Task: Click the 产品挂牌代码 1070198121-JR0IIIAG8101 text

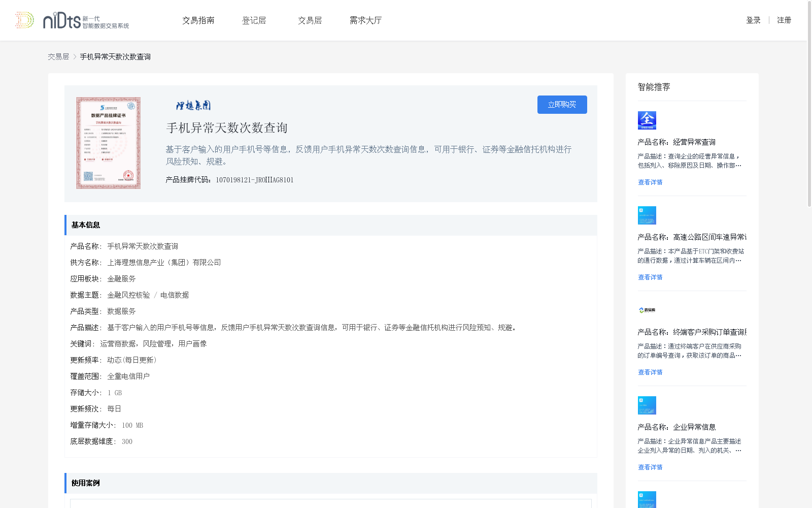Action: point(229,180)
